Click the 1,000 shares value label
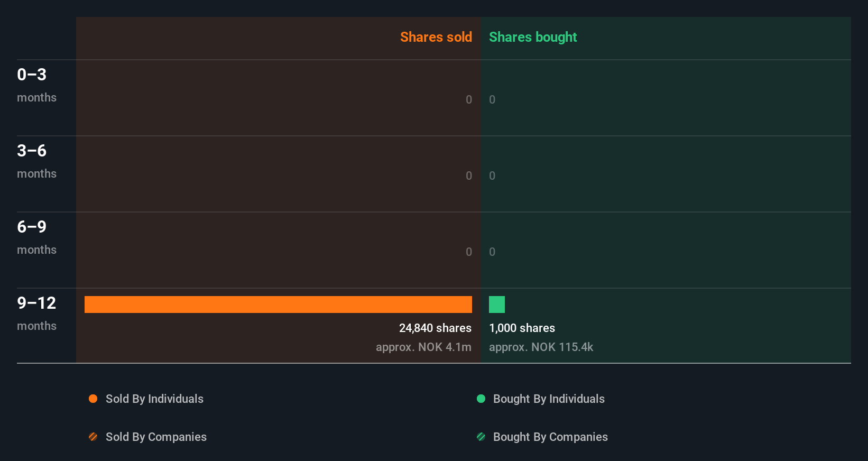Viewport: 868px width, 461px height. 522,328
